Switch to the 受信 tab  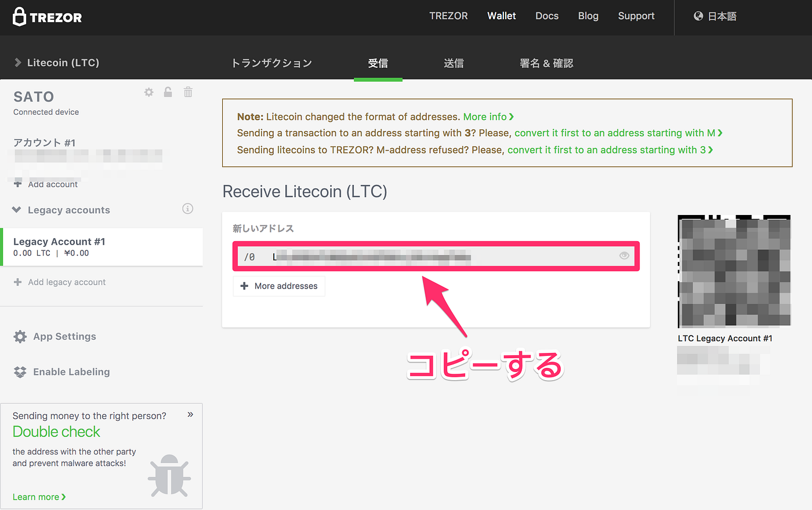378,63
